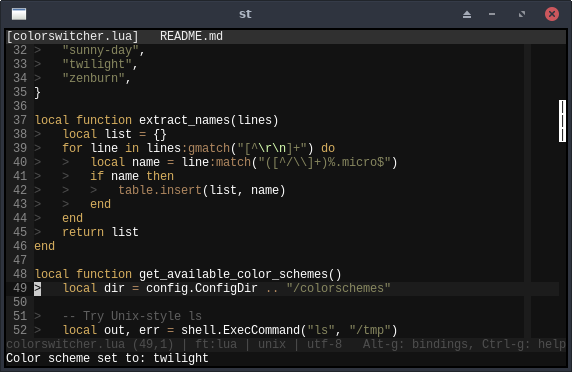This screenshot has width=572, height=372.
Task: Click line number 37 in the gutter
Action: tap(20, 120)
